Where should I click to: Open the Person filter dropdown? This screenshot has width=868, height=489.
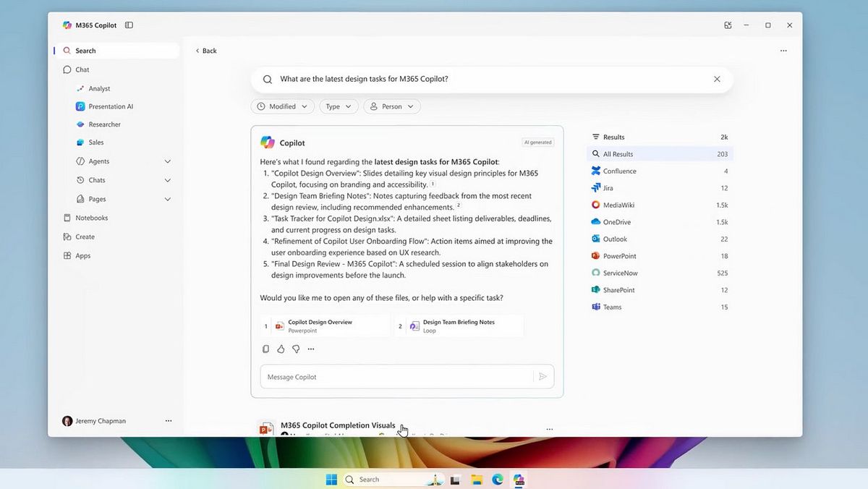click(x=392, y=106)
